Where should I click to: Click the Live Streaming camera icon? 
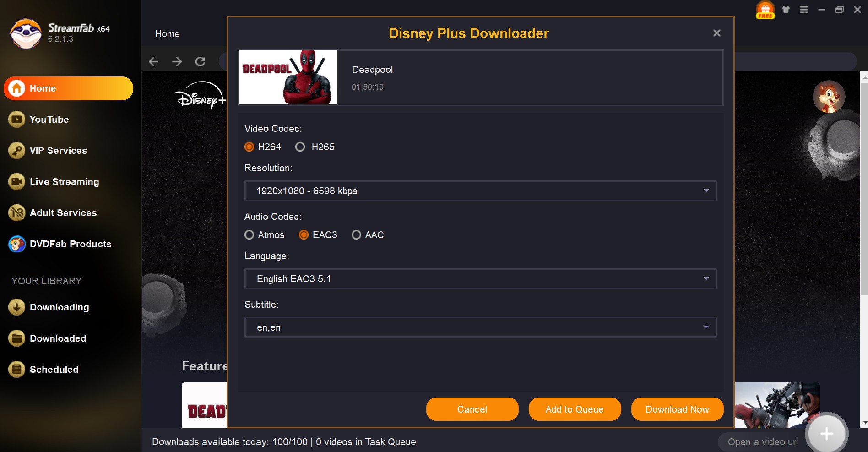click(16, 182)
